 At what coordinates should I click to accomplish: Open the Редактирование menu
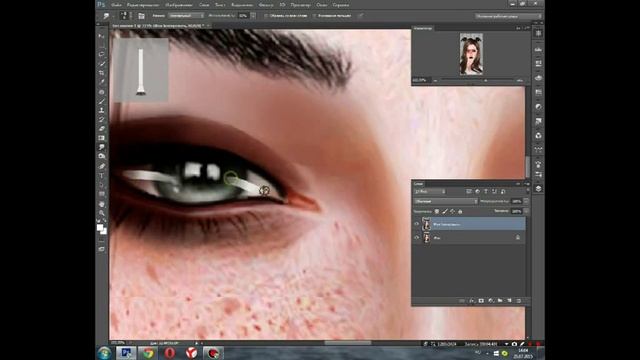(143, 5)
